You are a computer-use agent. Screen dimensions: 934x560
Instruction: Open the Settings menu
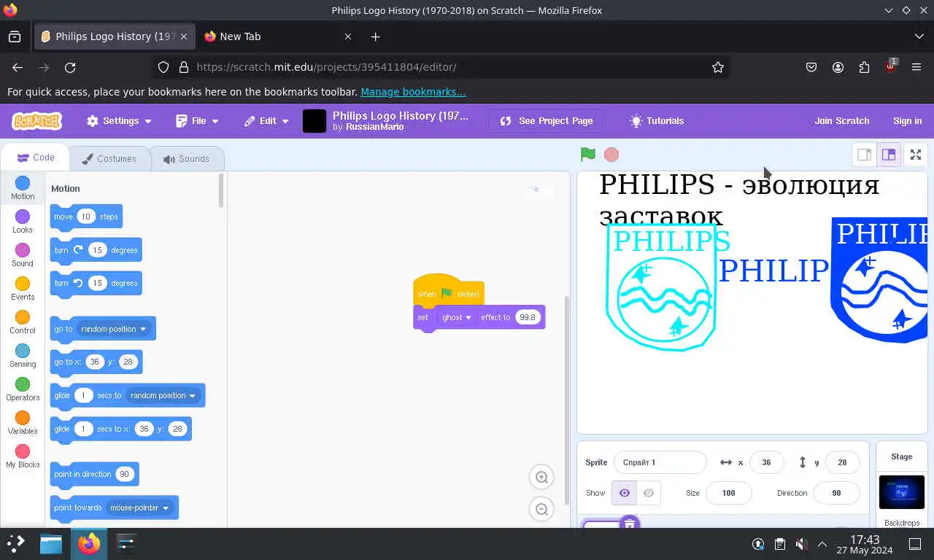119,121
